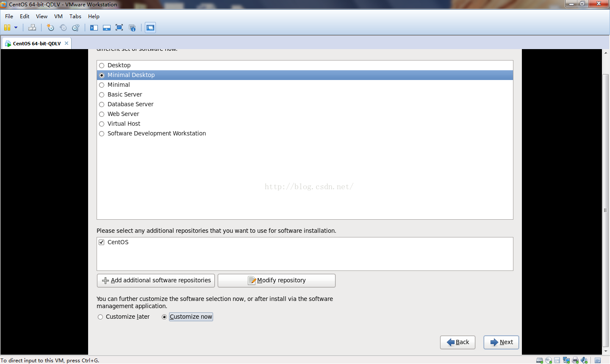
Task: Select the Customize later radio button
Action: 100,317
